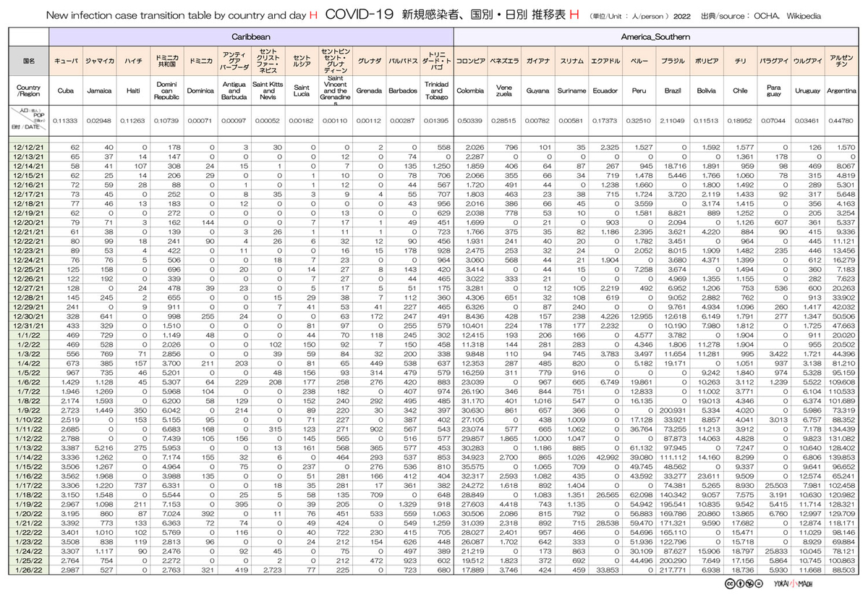
Task: Click the Suriname country label
Action: click(x=571, y=91)
